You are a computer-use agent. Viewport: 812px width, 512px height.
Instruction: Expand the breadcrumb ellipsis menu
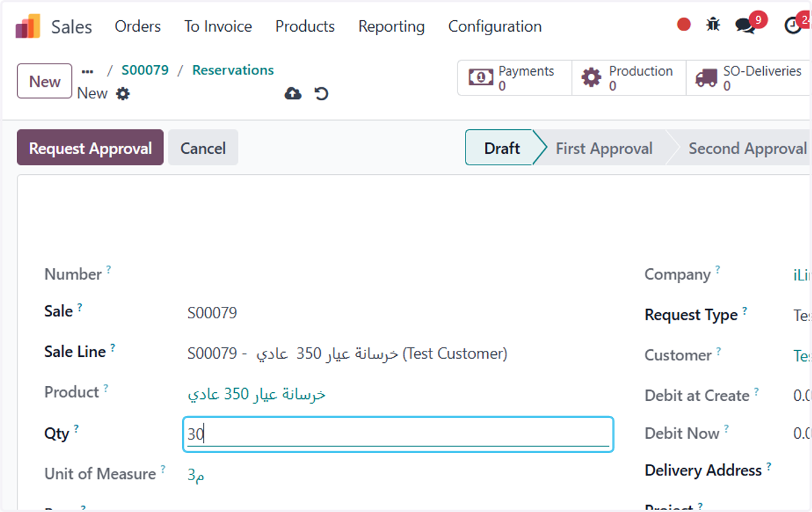coord(87,71)
